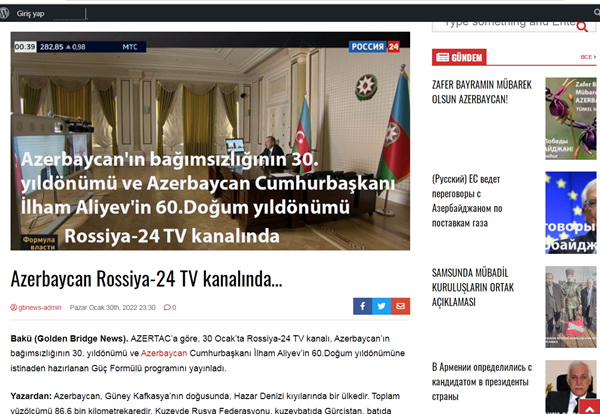Viewport: 600px width, 414px height.
Task: Open 'Zafer Bayramın Mübarek Olsun Azerbaycan' article
Action: pyautogui.click(x=482, y=92)
